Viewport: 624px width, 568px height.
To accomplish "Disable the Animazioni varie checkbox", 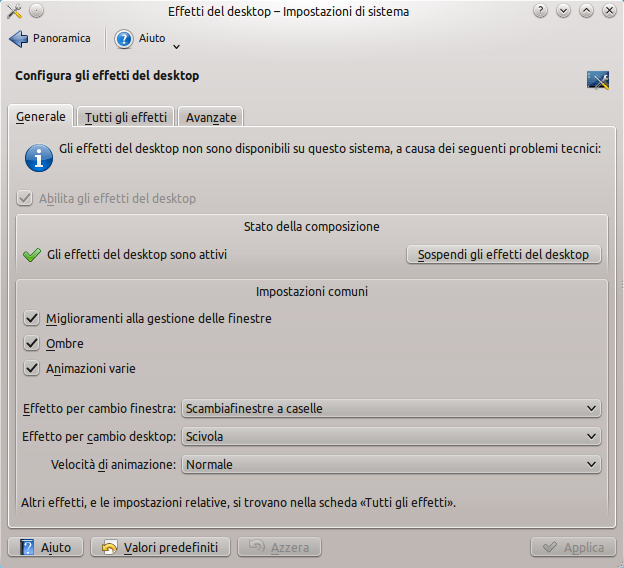I will pos(32,369).
